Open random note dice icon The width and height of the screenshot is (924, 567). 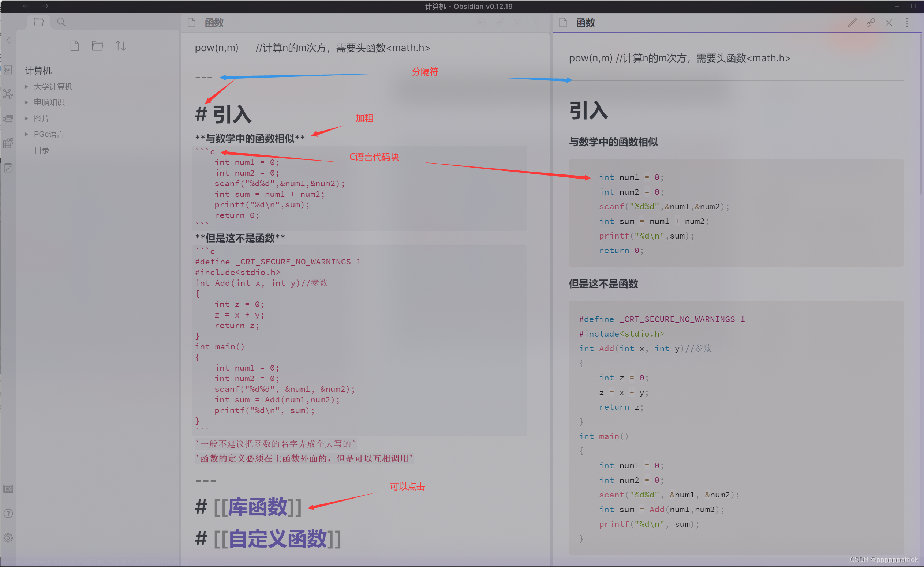tap(8, 168)
